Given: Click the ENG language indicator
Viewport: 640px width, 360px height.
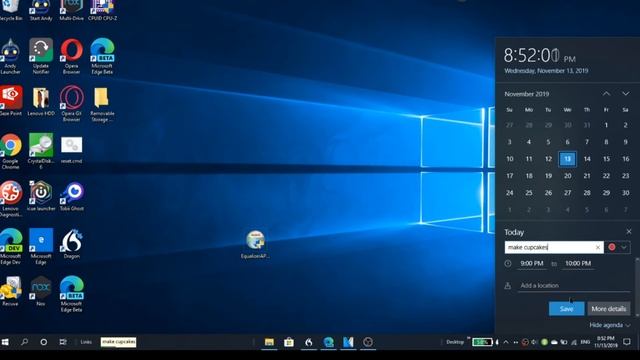Looking at the screenshot, I should coord(585,342).
